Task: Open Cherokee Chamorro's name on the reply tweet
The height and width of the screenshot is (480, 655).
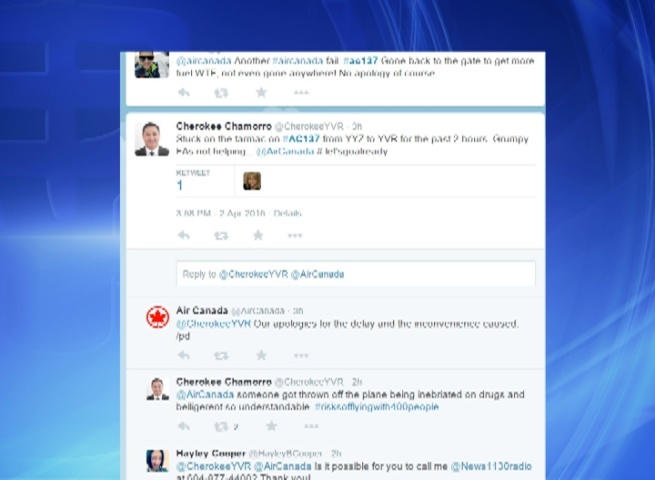Action: (x=224, y=382)
